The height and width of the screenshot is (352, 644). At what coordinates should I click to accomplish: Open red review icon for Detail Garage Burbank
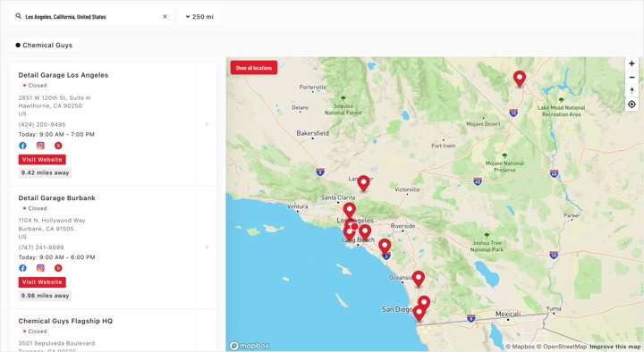click(x=58, y=268)
